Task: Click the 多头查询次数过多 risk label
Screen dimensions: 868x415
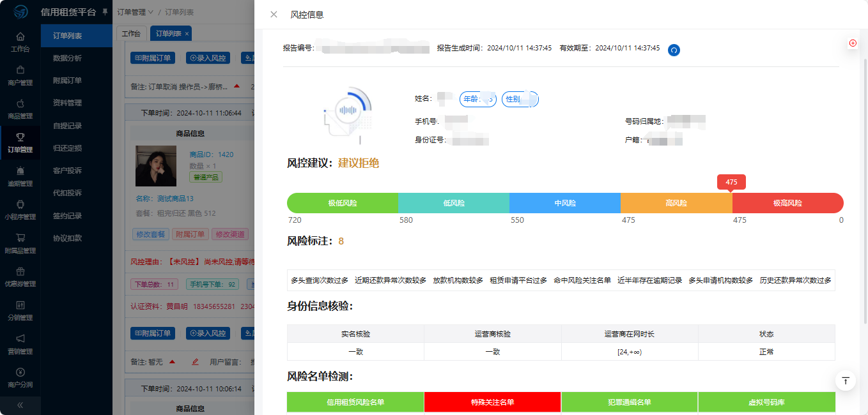Action: tap(320, 280)
